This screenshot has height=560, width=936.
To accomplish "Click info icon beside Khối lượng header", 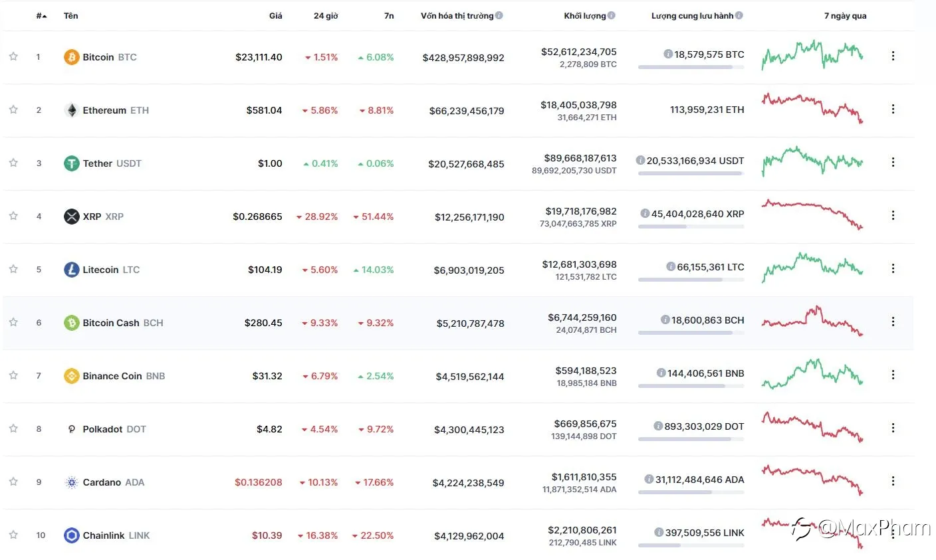I will point(612,15).
